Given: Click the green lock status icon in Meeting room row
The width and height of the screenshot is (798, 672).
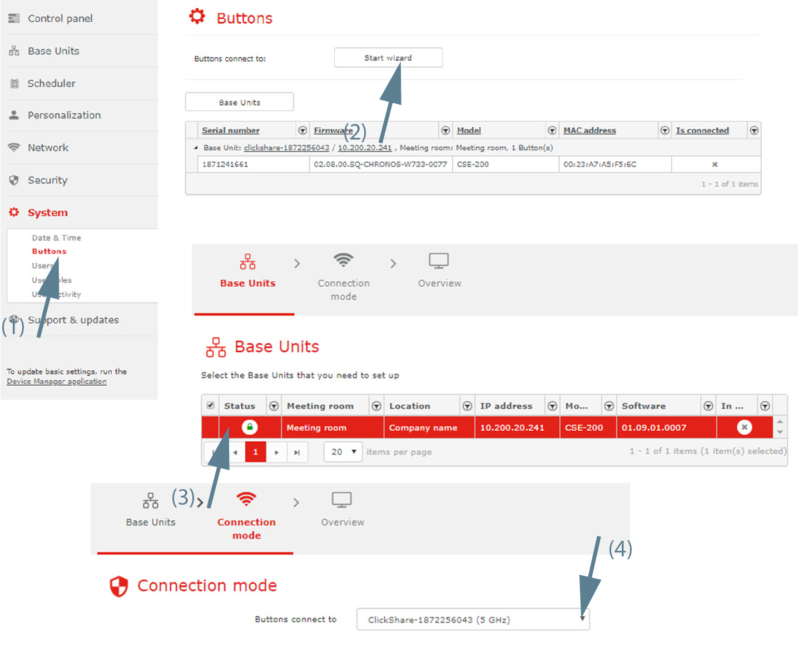Looking at the screenshot, I should click(250, 427).
